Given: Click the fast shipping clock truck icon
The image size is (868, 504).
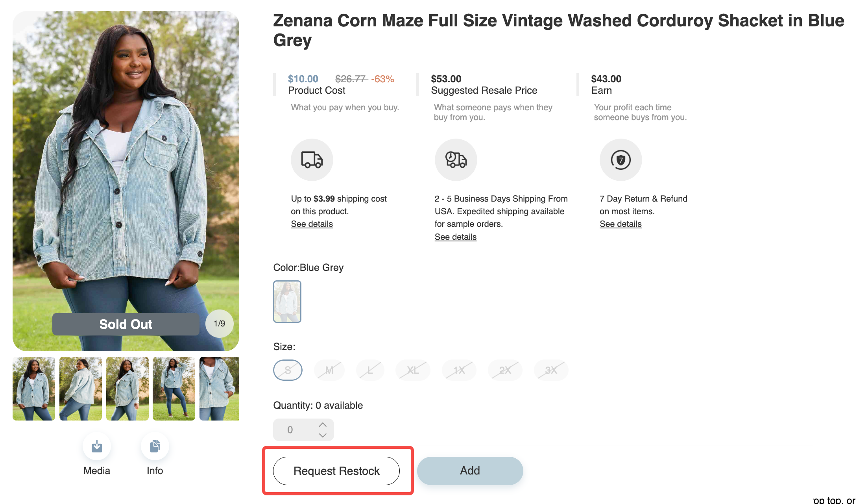Looking at the screenshot, I should click(456, 160).
